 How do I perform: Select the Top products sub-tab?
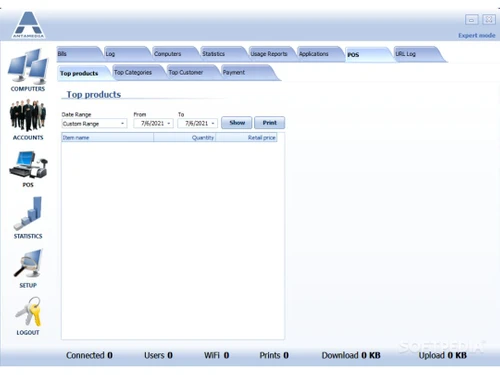83,73
